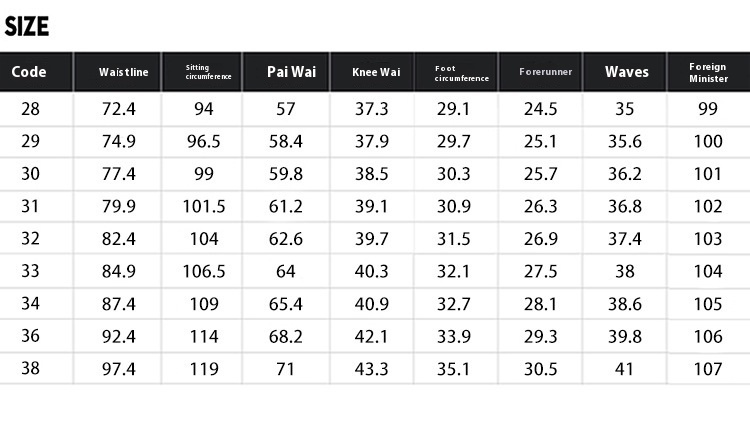Select the Waistline column header

[x=123, y=72]
